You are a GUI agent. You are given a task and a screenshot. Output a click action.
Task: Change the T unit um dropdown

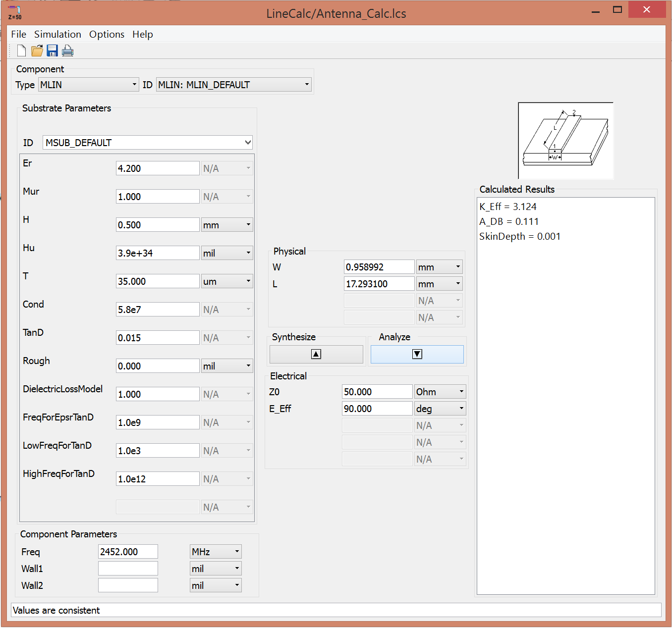click(x=227, y=281)
